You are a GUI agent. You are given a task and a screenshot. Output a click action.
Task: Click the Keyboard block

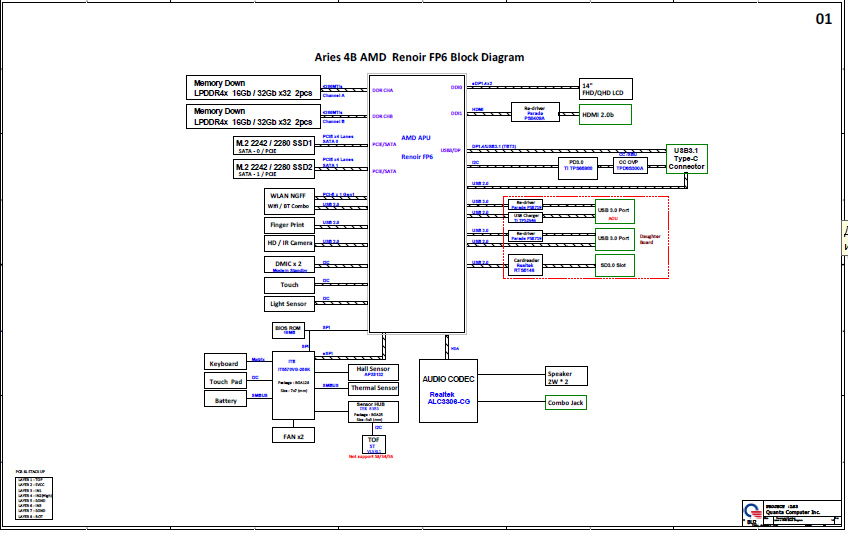[x=225, y=362]
